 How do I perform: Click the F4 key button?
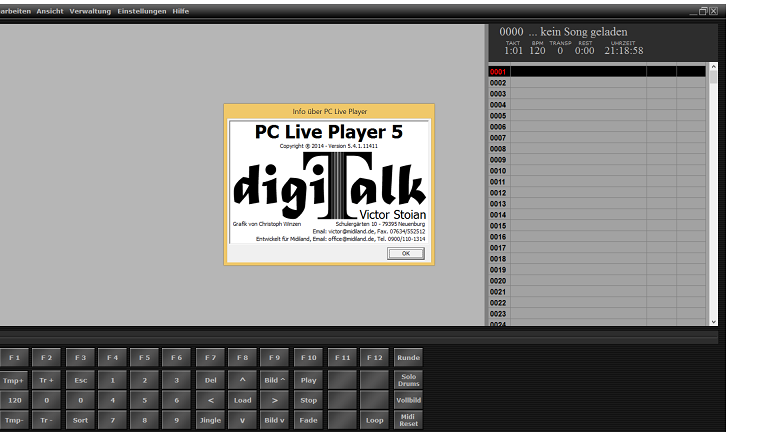coord(112,358)
